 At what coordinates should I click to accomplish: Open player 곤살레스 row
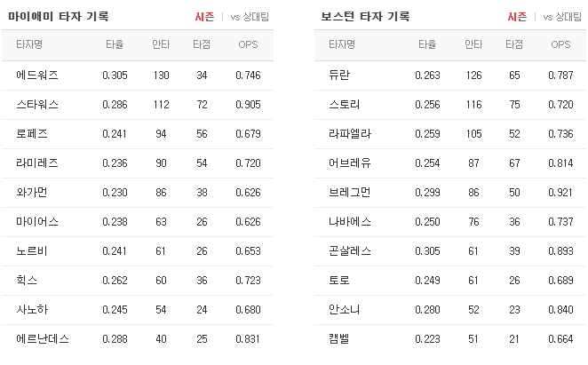coord(450,251)
